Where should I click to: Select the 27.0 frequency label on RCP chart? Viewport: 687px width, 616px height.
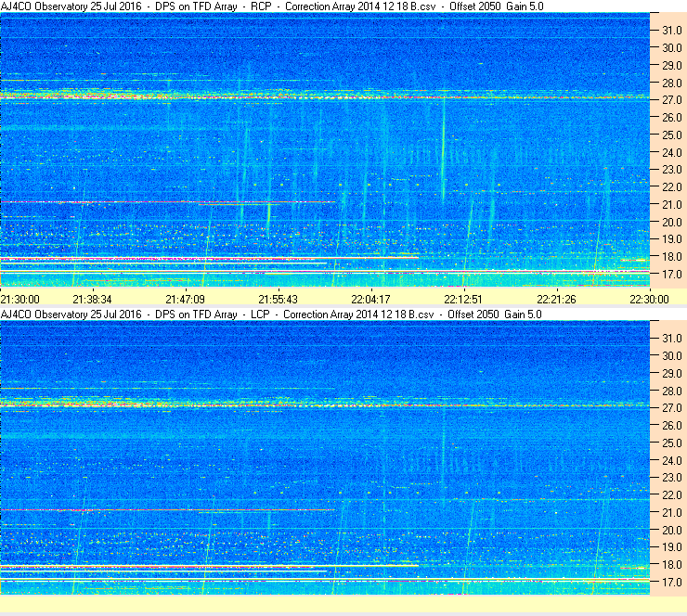[672, 100]
